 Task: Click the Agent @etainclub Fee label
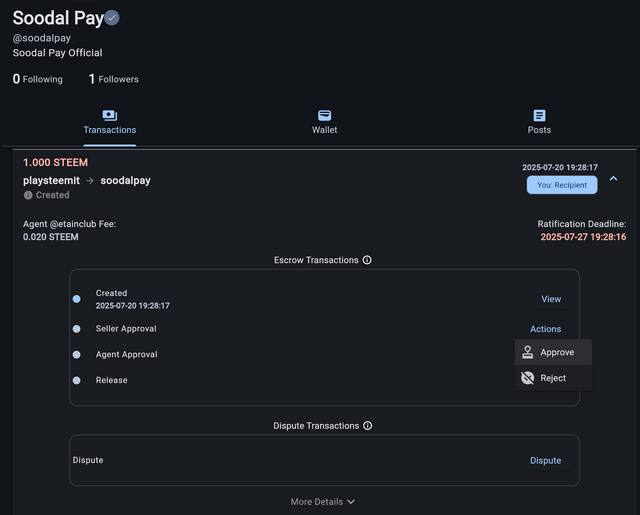pos(69,224)
